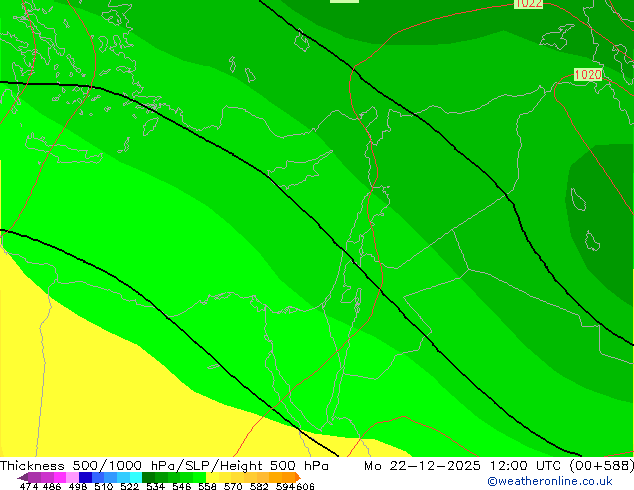Pick the dark blue swatch above 498

click(85, 477)
